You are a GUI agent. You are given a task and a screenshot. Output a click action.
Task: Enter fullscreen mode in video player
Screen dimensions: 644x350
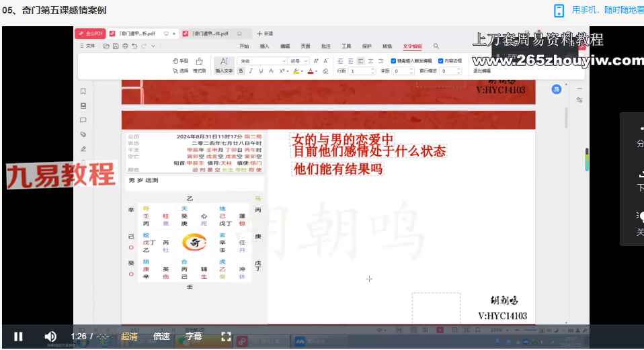tap(227, 336)
